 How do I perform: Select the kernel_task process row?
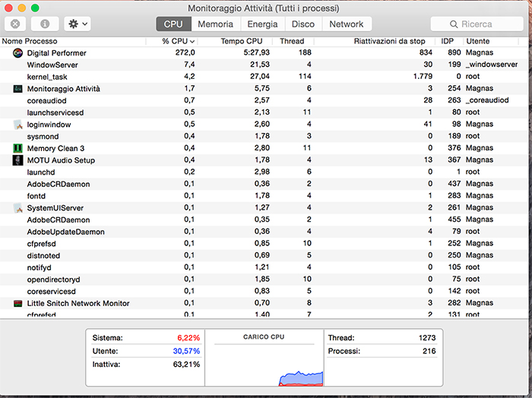click(264, 77)
